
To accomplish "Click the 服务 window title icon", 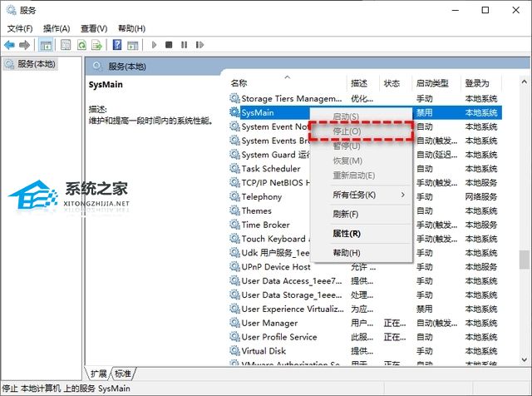I will click(11, 10).
